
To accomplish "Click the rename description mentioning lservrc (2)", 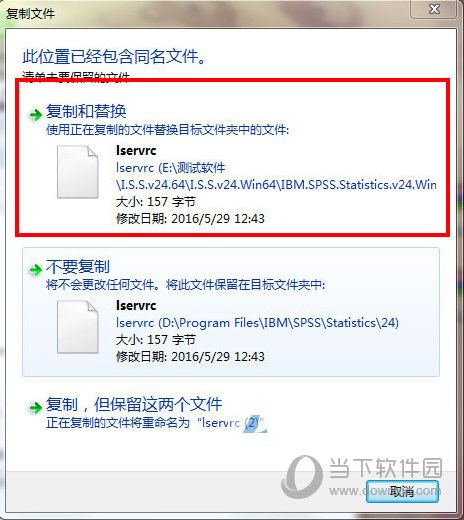I will [155, 423].
